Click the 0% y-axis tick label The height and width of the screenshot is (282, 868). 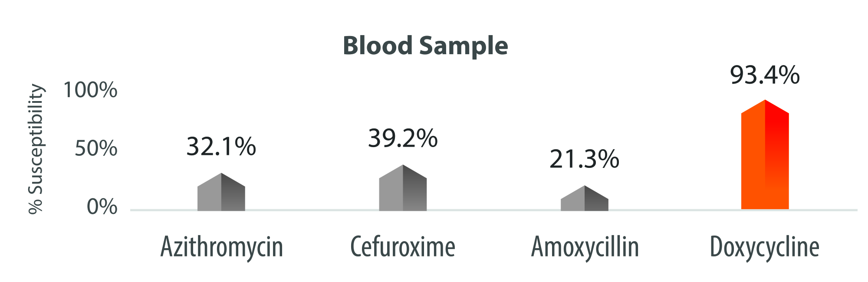click(102, 207)
